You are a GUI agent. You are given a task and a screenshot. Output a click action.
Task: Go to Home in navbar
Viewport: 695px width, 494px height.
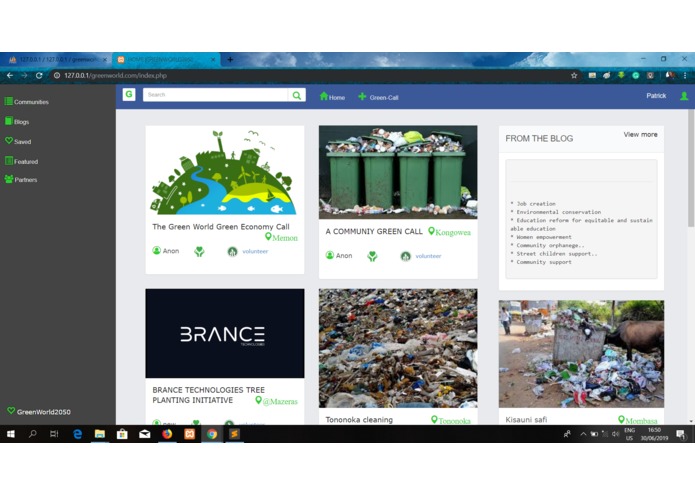pos(332,97)
